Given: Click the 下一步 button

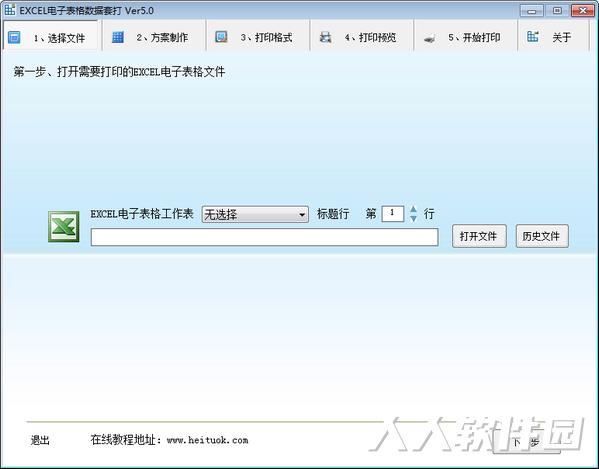Looking at the screenshot, I should click(x=526, y=442).
